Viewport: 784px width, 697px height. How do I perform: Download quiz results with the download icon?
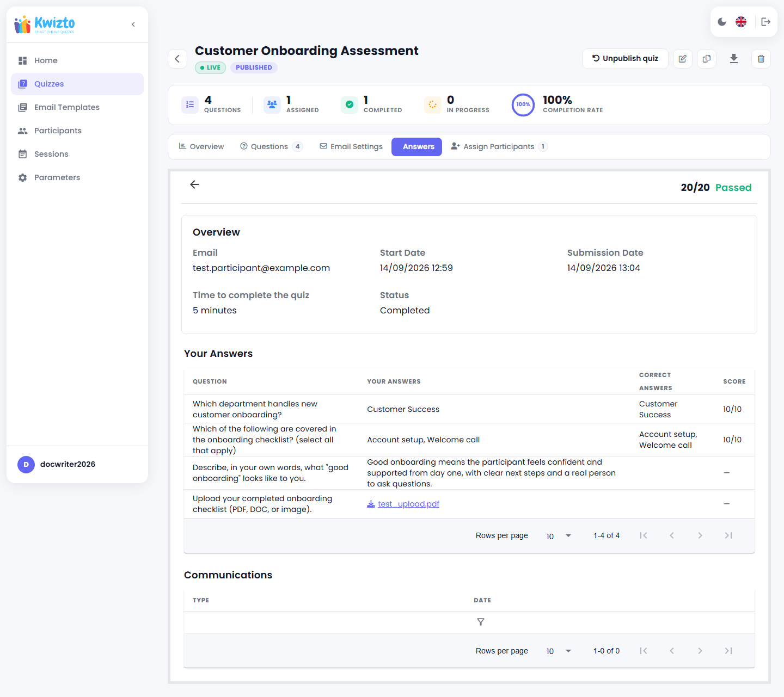coord(734,59)
